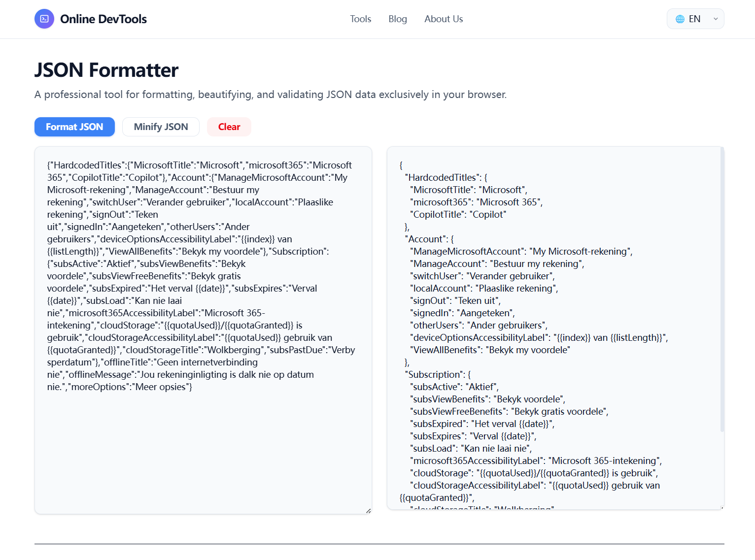Viewport: 755px width, 560px height.
Task: Click the JSON Formatter heading
Action: 106,70
